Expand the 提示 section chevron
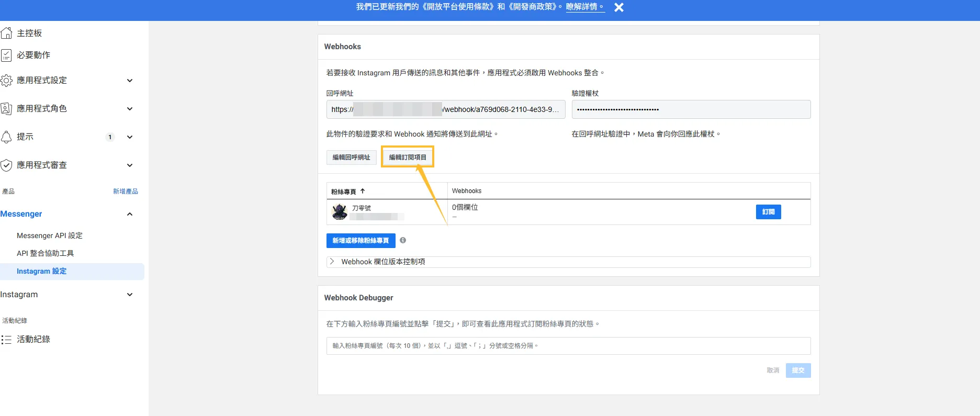Screen dimensions: 980x416 130,137
